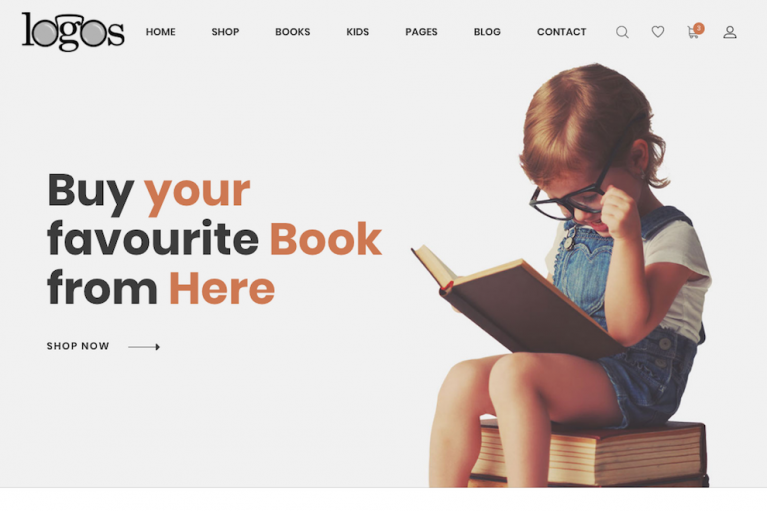The height and width of the screenshot is (511, 767).
Task: Click the orange 'Here' headline word
Action: tap(222, 289)
